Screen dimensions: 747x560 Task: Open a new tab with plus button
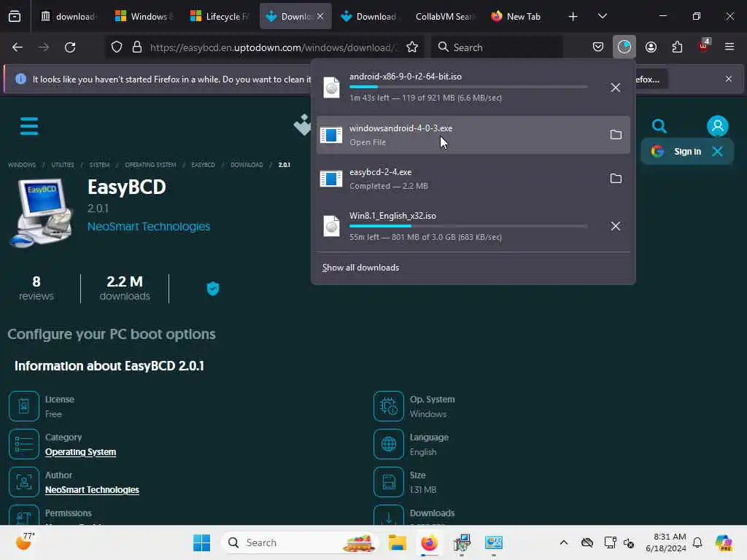click(x=573, y=17)
